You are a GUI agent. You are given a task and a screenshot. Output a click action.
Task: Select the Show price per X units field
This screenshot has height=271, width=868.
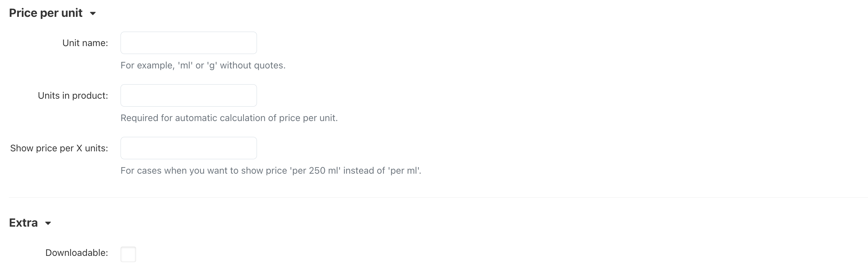[x=188, y=148]
